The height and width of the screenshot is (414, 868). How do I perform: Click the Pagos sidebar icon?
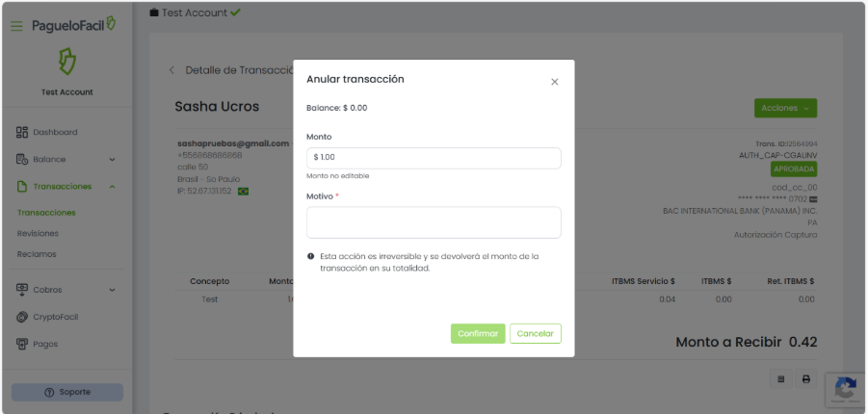tap(22, 344)
